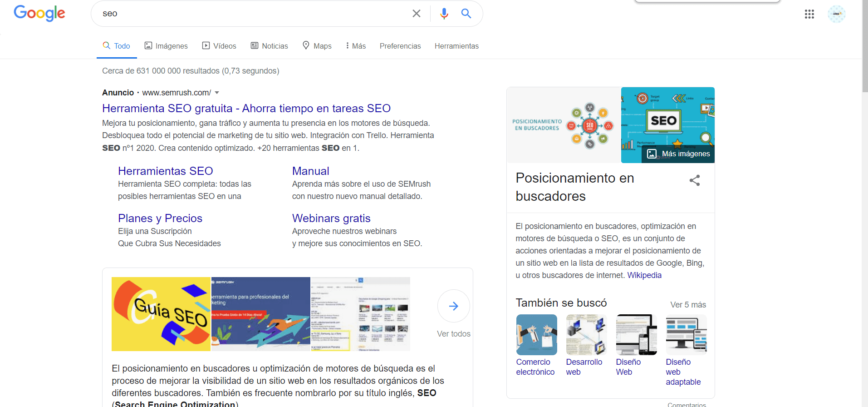This screenshot has height=407, width=868.
Task: Open the search results screenshot thumbnail
Action: [x=361, y=314]
